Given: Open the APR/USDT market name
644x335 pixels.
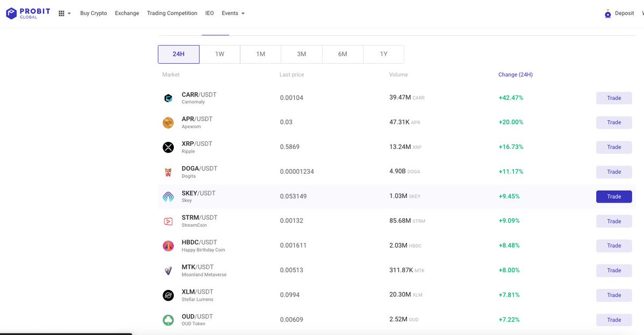Looking at the screenshot, I should (197, 119).
